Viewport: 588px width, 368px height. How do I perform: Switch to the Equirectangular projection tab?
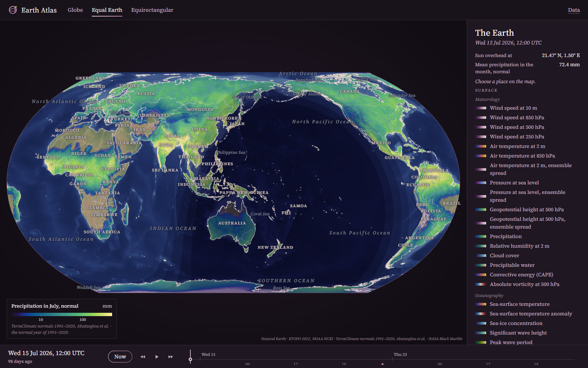coord(152,10)
